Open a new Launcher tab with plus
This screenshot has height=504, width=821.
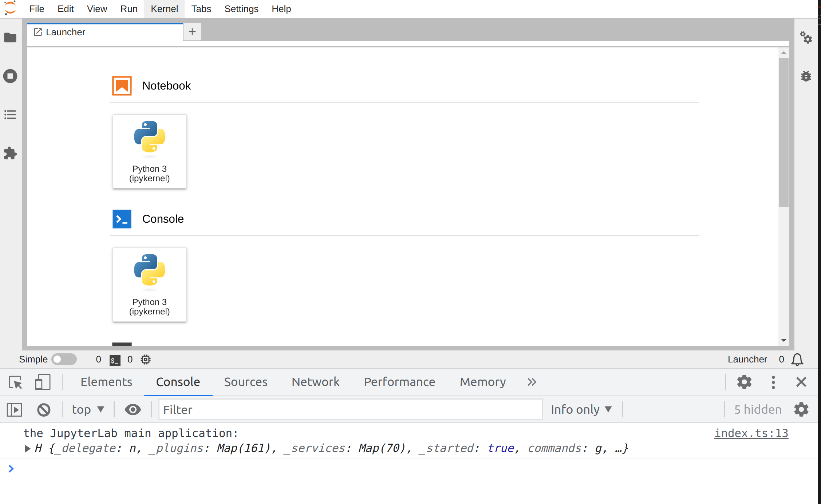[192, 32]
